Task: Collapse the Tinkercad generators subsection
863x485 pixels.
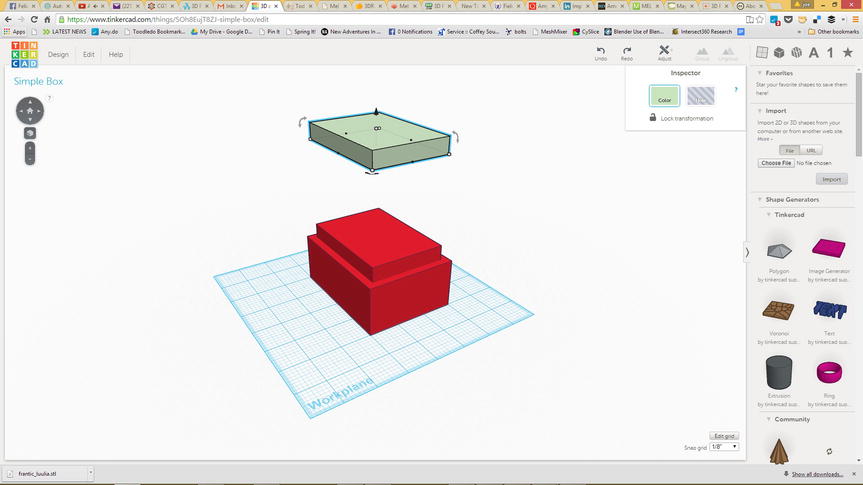Action: 769,215
